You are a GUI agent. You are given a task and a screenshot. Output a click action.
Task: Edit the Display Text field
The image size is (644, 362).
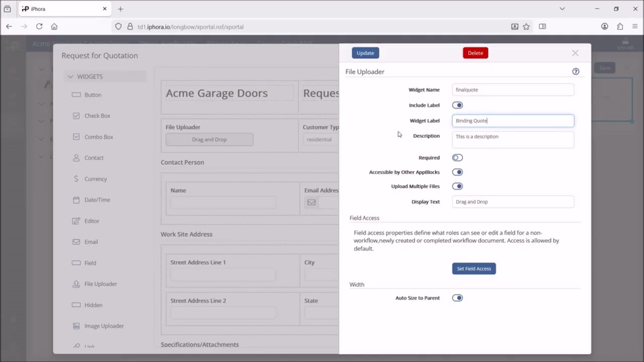click(513, 202)
